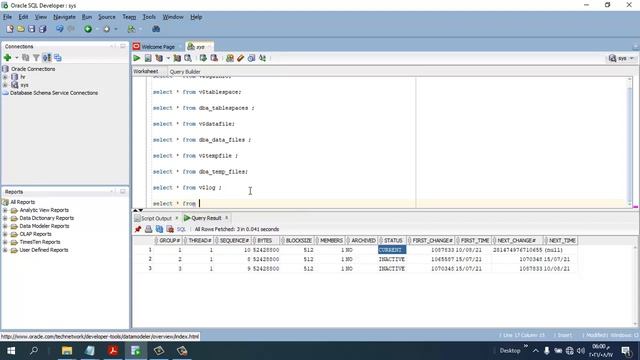640x360 pixels.
Task: Open Windows Start menu
Action: 11,351
